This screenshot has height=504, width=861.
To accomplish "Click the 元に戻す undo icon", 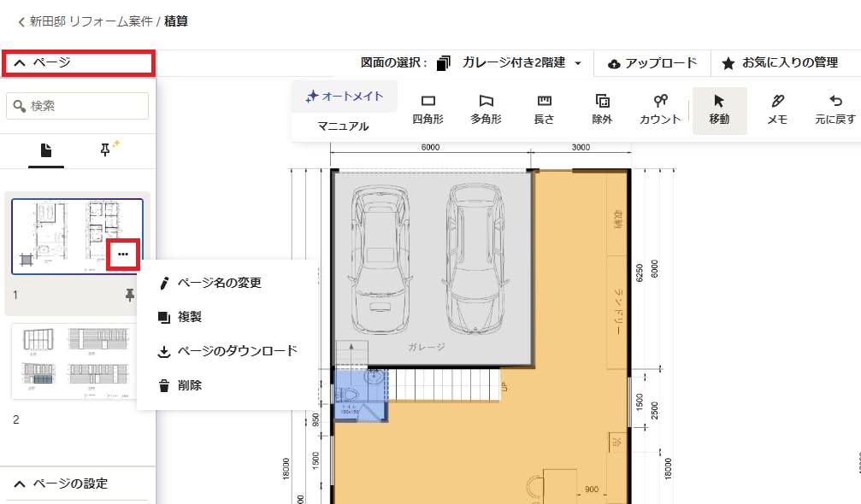I will coord(835,109).
